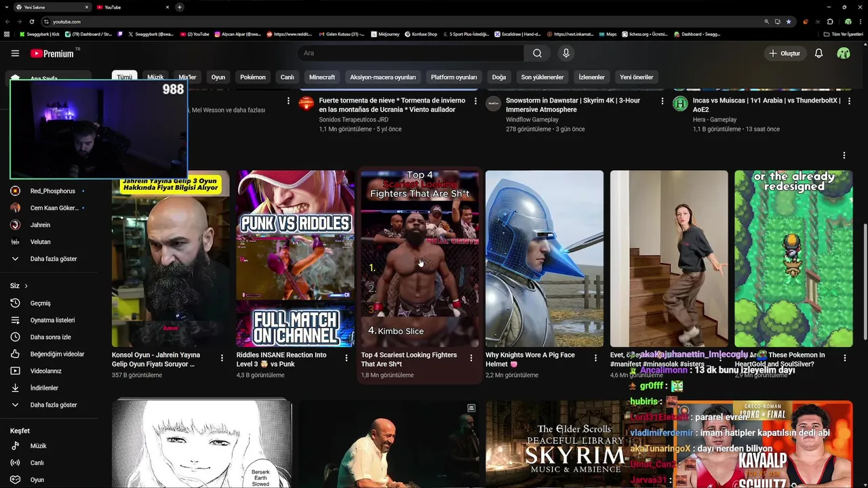Open options for Why Knights Wore helmet short
868x488 pixels.
[x=596, y=358]
